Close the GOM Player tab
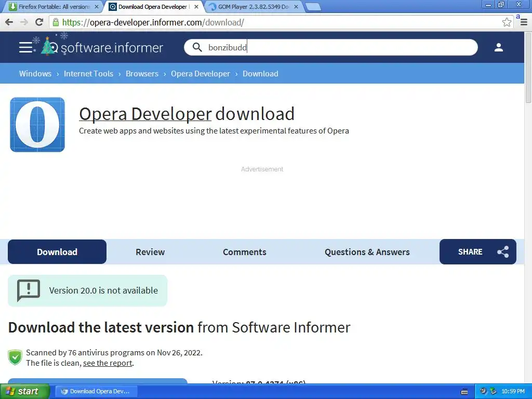The width and height of the screenshot is (532, 399). pyautogui.click(x=296, y=7)
